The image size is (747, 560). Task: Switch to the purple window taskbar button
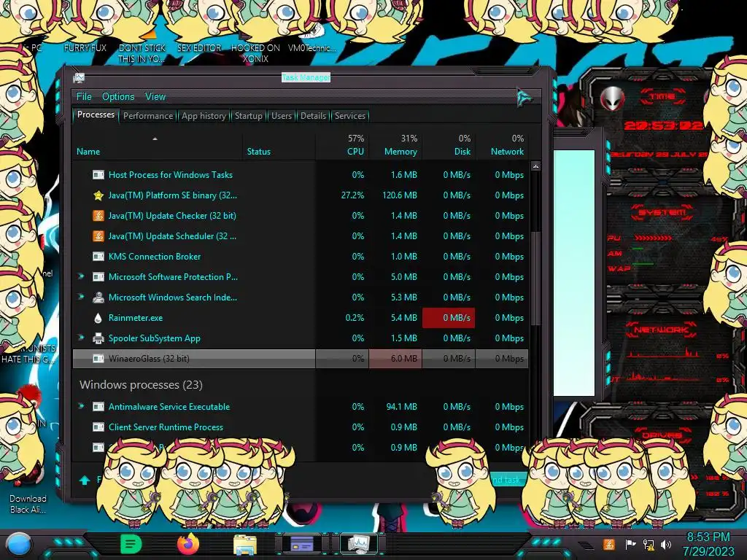(x=301, y=544)
